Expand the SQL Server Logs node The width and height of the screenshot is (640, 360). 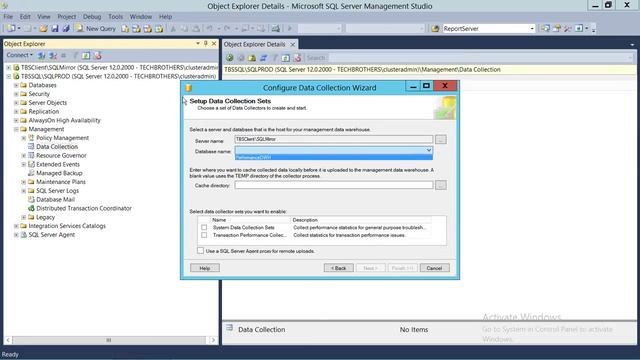pos(24,191)
